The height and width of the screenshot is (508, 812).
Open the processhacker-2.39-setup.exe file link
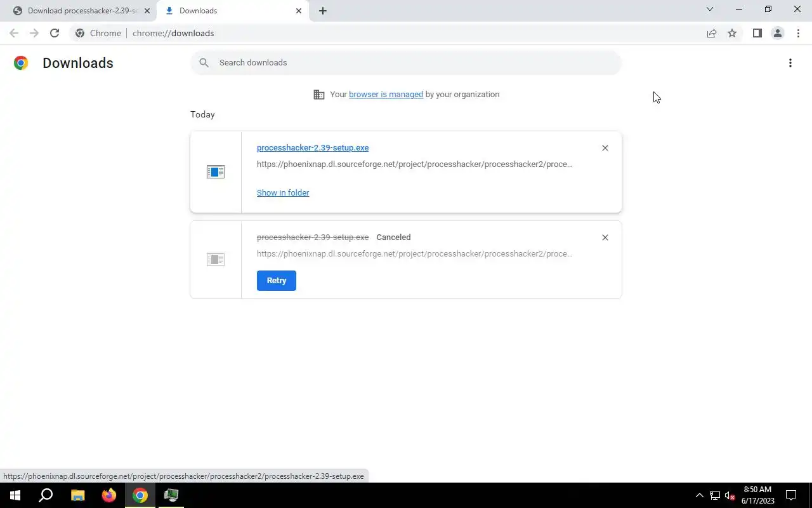click(x=313, y=147)
